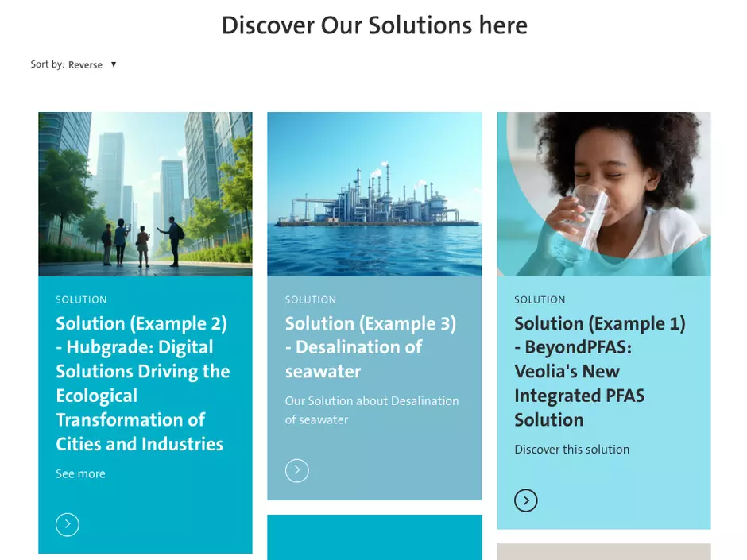This screenshot has height=560, width=747.
Task: Click the photo of the girl drinking water
Action: (603, 194)
